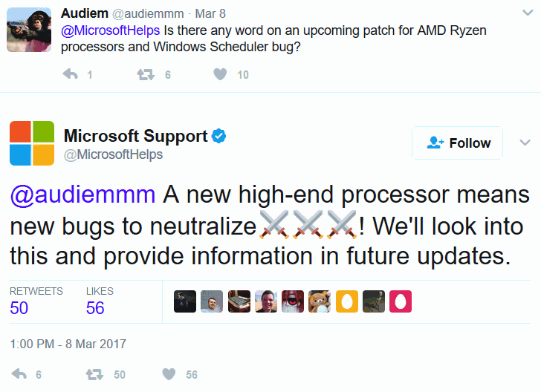Open @MicrosoftHelps mention link
Screen dimensions: 541x392
tap(111, 30)
